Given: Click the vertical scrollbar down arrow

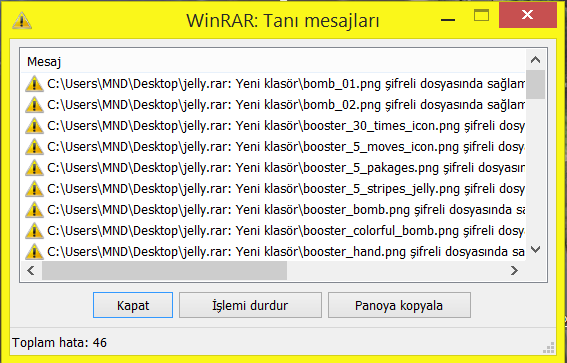Looking at the screenshot, I should click(536, 249).
